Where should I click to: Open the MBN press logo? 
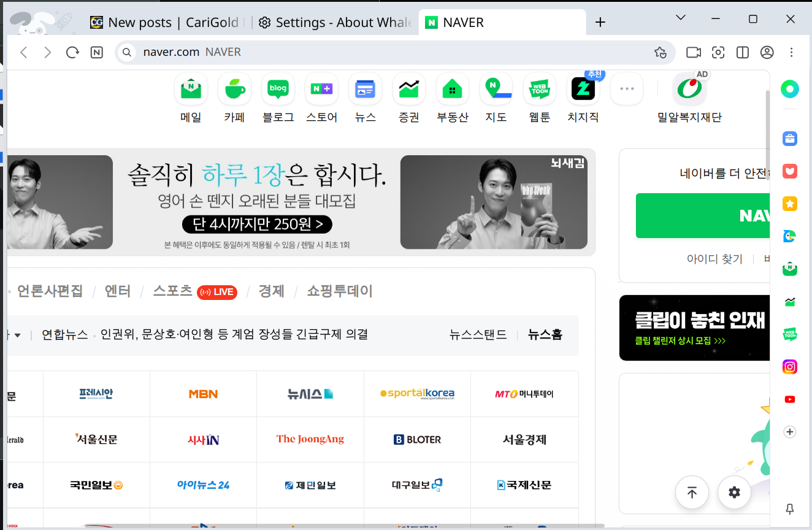[x=203, y=394]
